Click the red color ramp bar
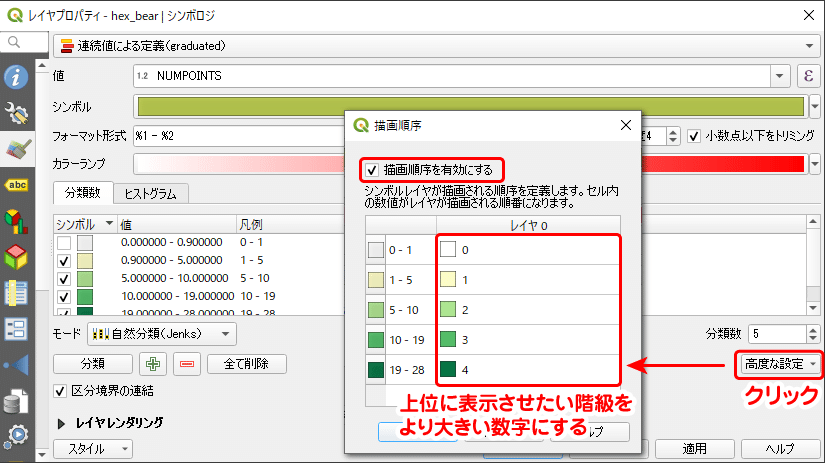Screen dimensions: 825x463 coord(471,164)
